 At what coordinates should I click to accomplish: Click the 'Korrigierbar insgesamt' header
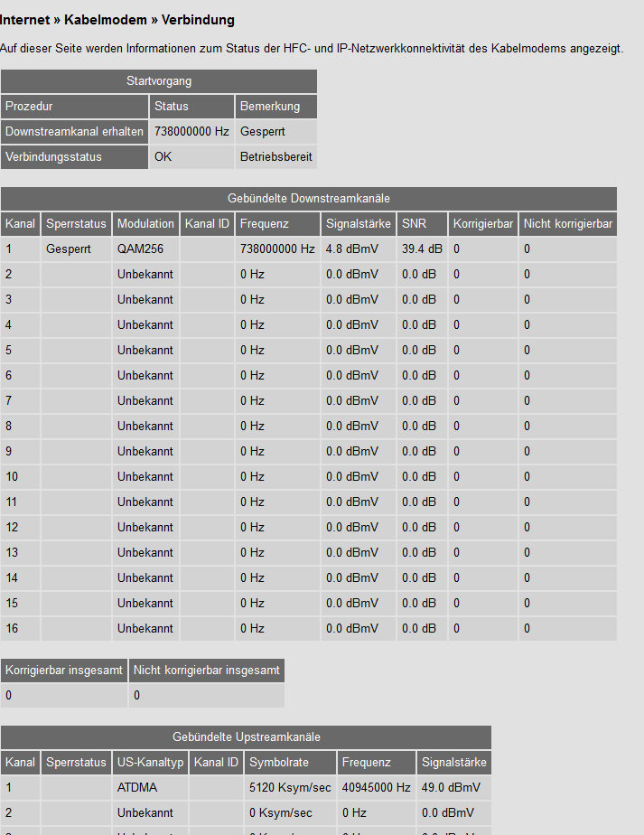pyautogui.click(x=64, y=671)
